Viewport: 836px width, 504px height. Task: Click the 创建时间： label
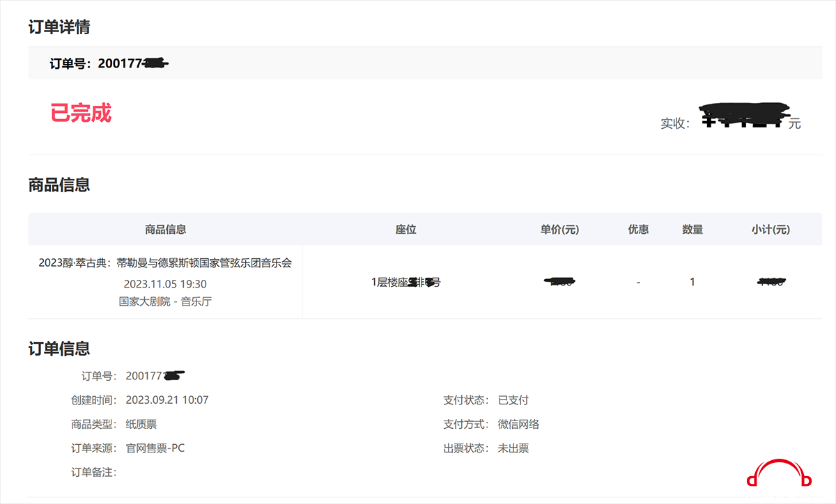click(x=94, y=400)
